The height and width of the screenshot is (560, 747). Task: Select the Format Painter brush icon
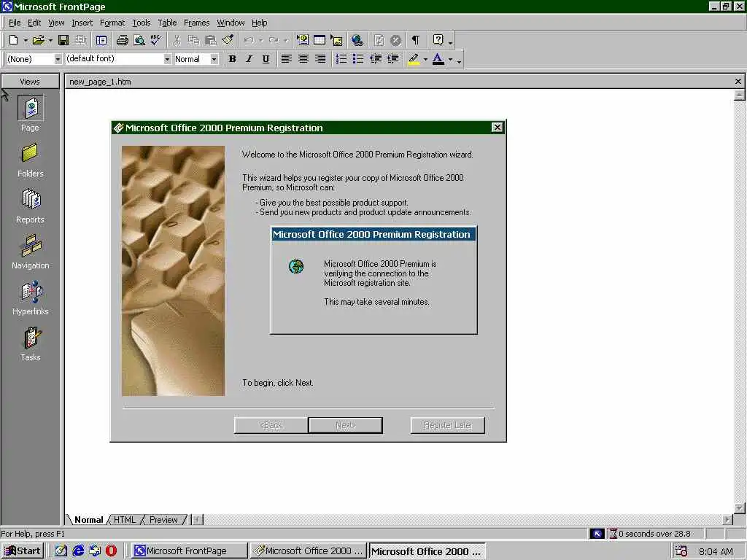(x=228, y=41)
